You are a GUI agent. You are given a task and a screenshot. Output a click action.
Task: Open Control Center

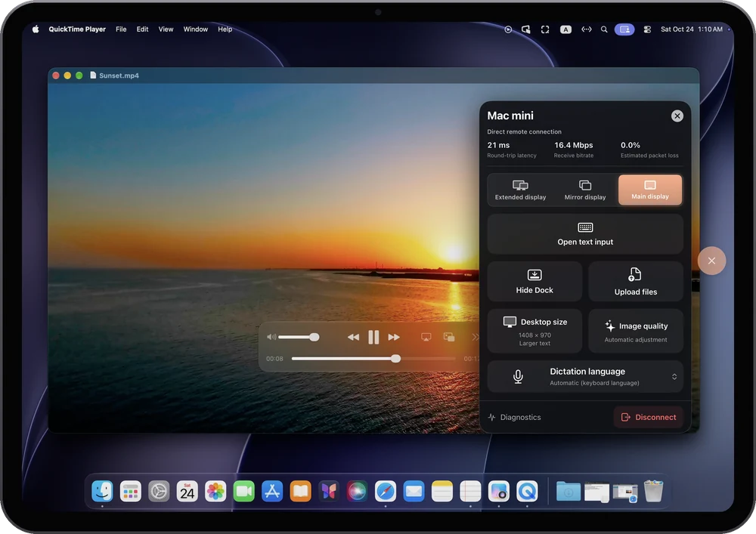click(x=647, y=29)
